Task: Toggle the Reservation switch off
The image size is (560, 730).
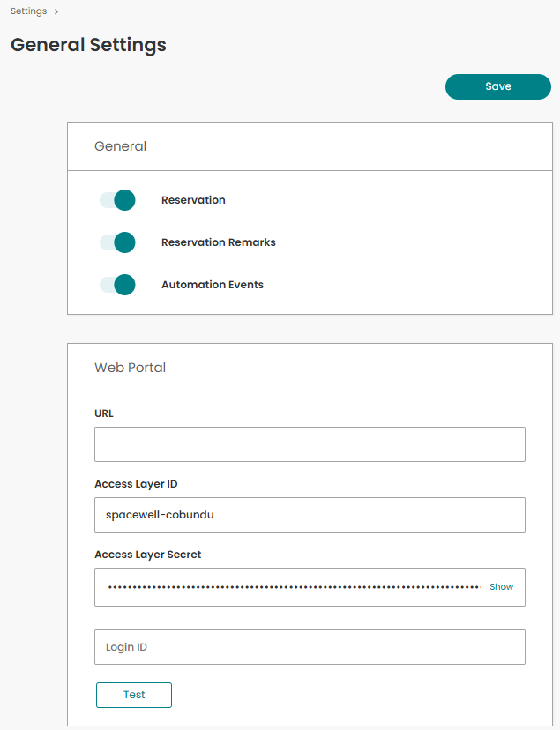Action: click(117, 200)
